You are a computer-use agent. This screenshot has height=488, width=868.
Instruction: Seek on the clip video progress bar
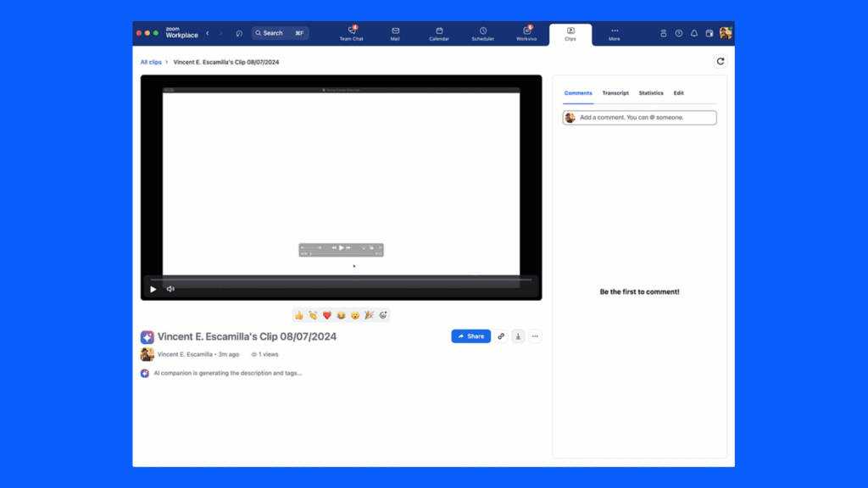341,280
